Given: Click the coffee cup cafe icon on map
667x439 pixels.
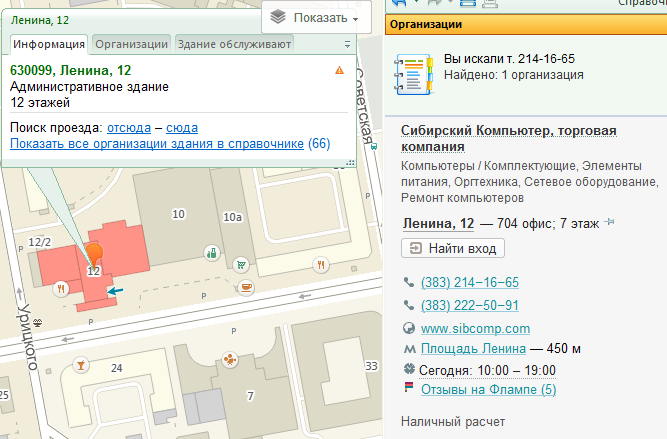Looking at the screenshot, I should pyautogui.click(x=246, y=288).
